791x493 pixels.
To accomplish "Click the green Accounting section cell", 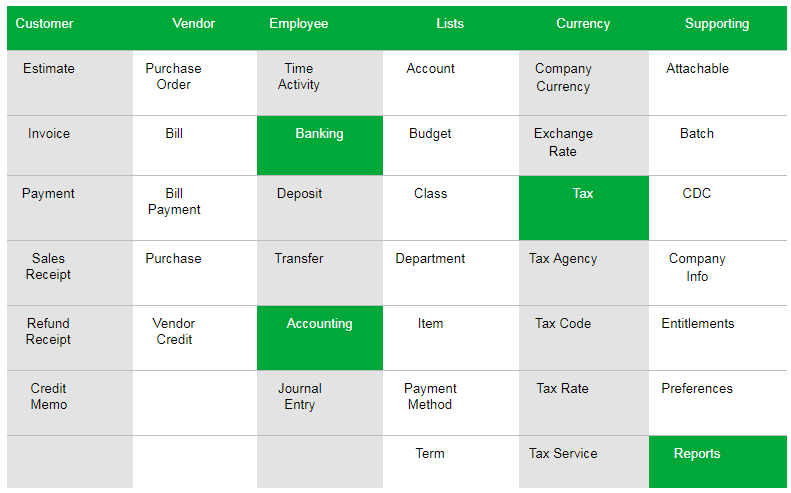I will click(x=320, y=338).
